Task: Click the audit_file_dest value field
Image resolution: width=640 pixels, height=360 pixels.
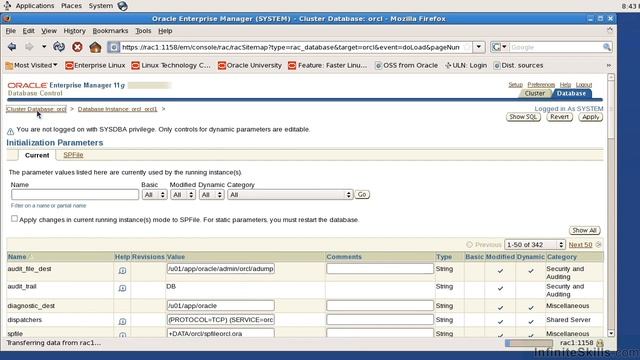Action: 220,269
